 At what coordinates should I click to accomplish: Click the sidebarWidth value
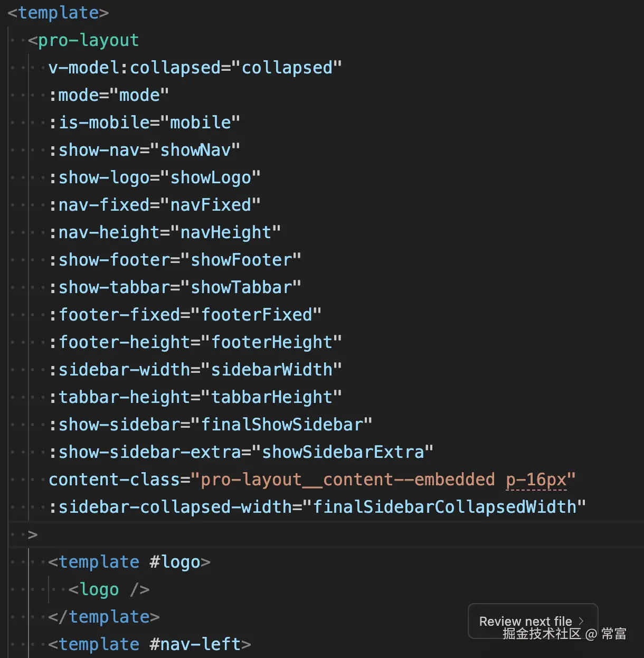(271, 370)
